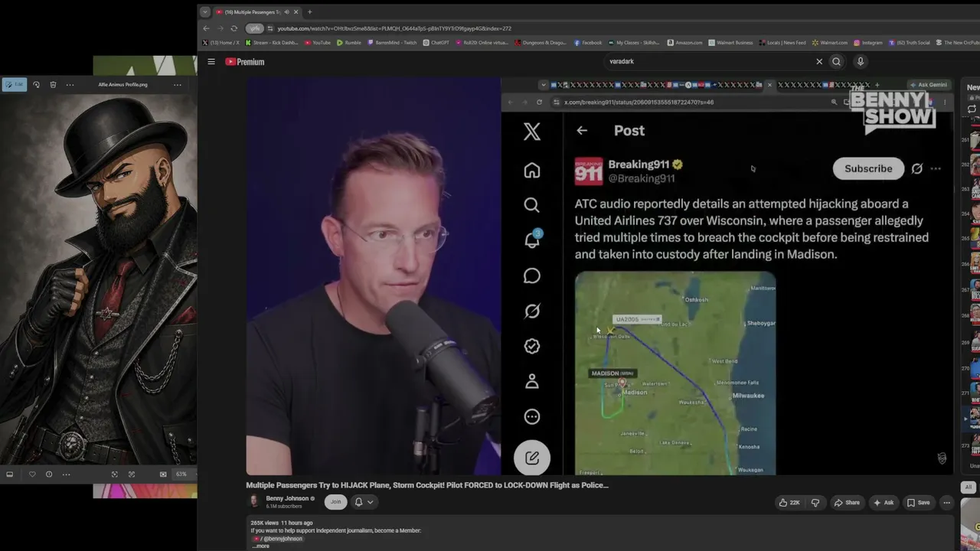Go back from the Post with the arrow
The width and height of the screenshot is (980, 551).
[x=582, y=131]
